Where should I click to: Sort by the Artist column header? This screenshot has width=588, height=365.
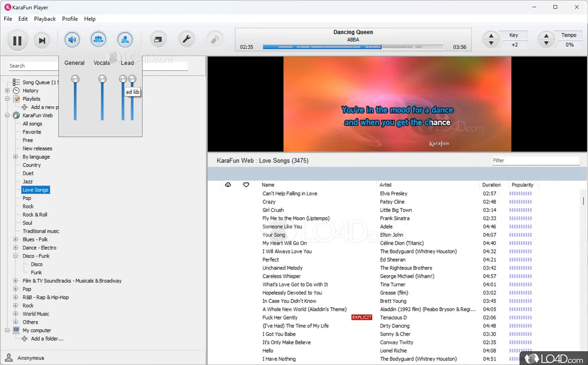tap(385, 185)
